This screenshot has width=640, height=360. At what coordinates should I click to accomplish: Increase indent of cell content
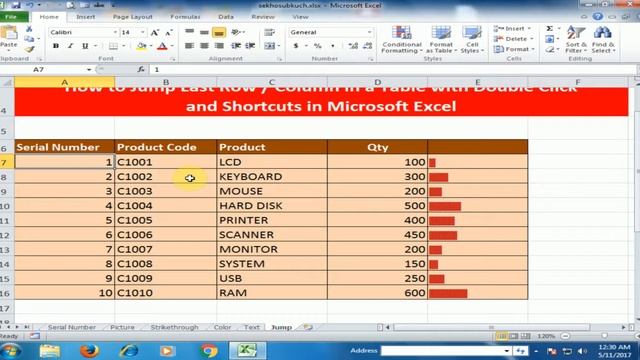click(x=250, y=46)
